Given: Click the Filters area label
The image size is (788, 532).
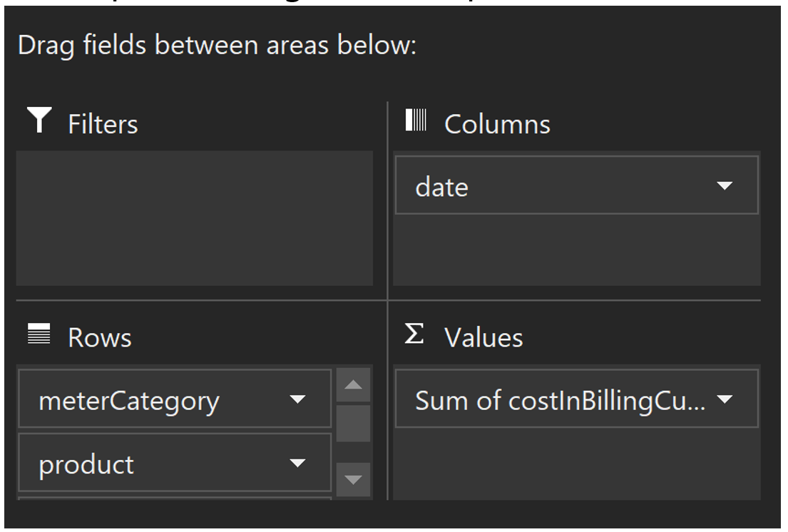Looking at the screenshot, I should [103, 124].
